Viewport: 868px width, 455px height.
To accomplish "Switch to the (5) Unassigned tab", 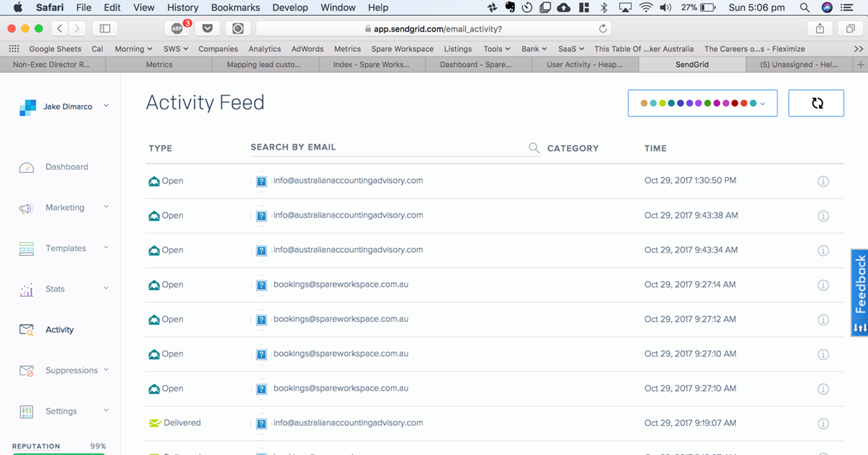I will pos(799,64).
